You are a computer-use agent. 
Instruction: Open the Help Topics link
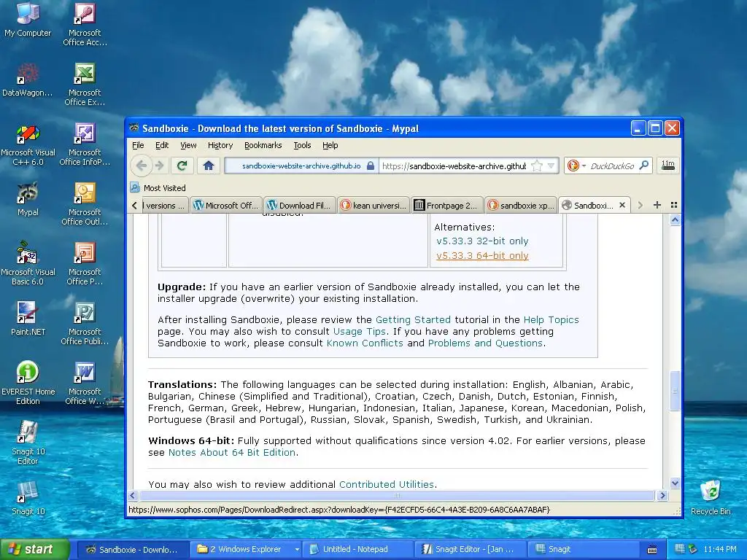(551, 319)
